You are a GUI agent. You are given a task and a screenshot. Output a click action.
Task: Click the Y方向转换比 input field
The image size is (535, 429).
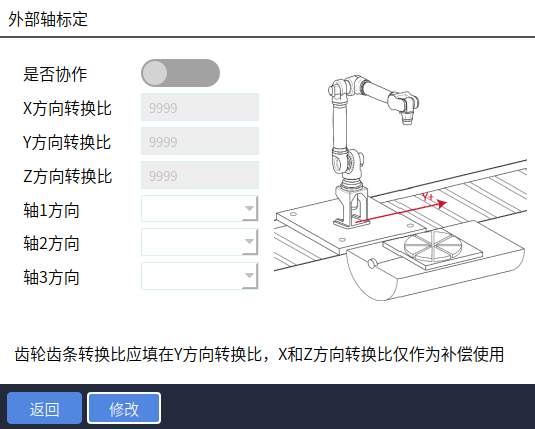(200, 141)
